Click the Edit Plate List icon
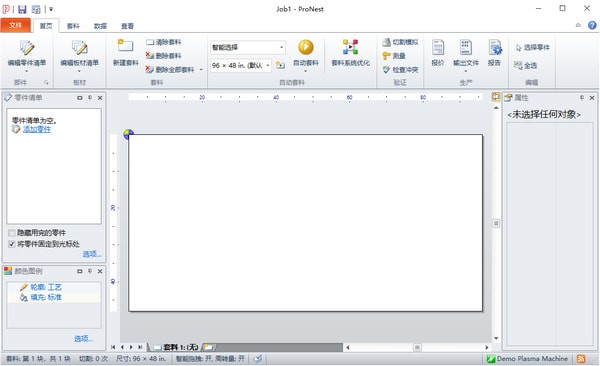The height and width of the screenshot is (366, 600). pos(80,48)
